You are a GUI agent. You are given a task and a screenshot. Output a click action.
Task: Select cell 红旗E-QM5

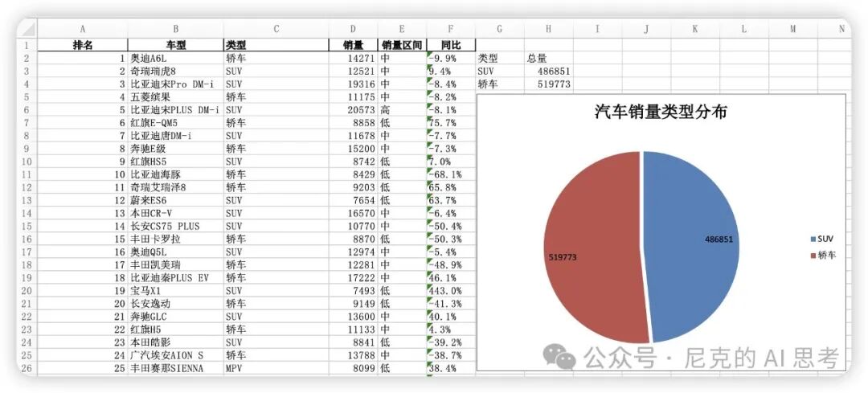point(175,123)
